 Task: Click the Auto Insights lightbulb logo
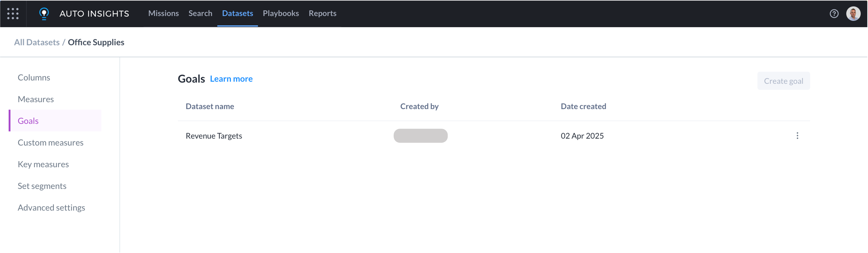pyautogui.click(x=44, y=14)
